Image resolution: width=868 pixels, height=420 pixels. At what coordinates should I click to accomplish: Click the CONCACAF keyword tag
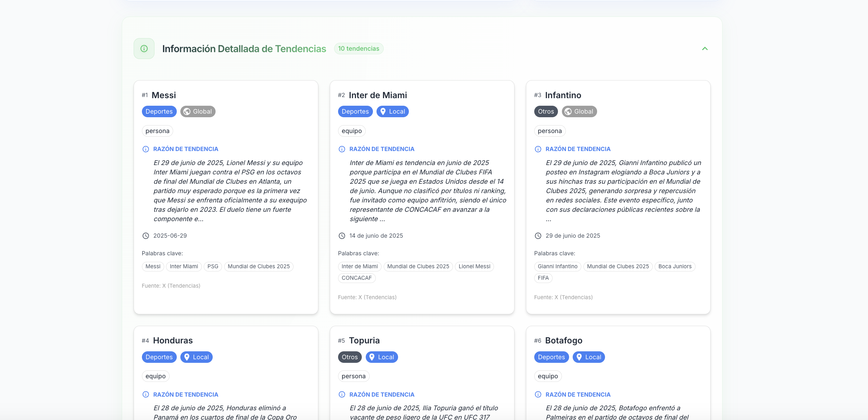pyautogui.click(x=357, y=278)
